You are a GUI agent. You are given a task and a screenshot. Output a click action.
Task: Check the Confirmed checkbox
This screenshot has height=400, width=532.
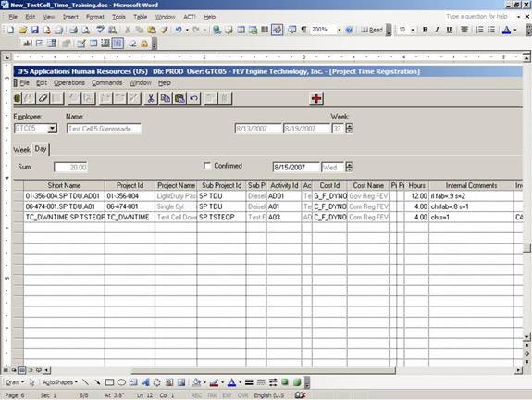[x=206, y=166]
